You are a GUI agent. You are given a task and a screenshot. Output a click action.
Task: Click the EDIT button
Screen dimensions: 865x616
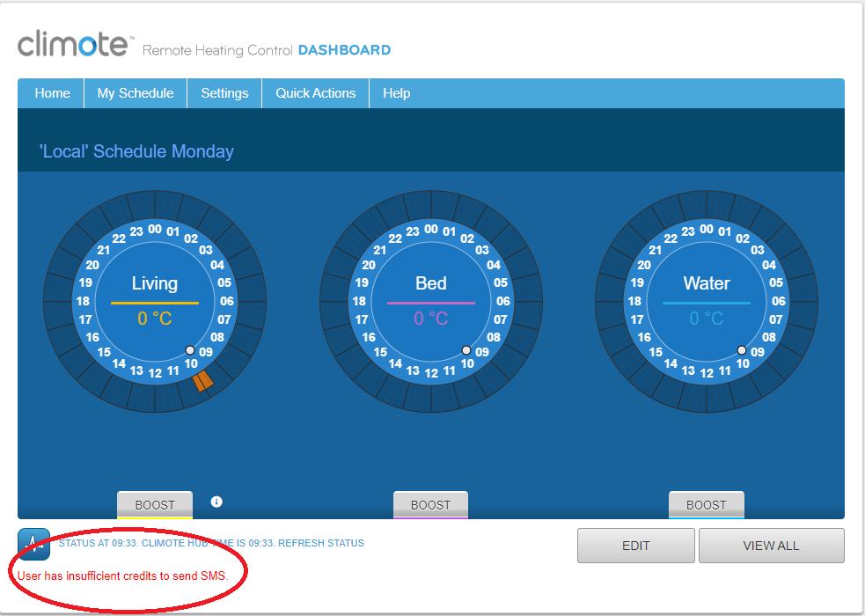(x=635, y=546)
